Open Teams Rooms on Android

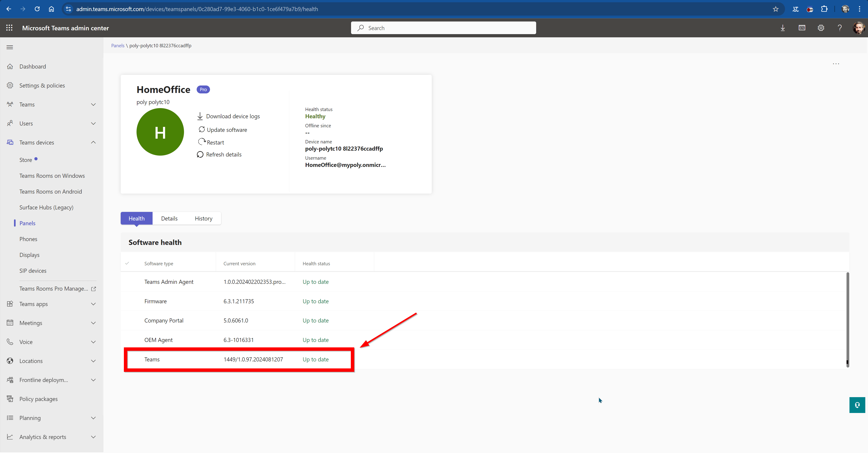click(x=51, y=192)
